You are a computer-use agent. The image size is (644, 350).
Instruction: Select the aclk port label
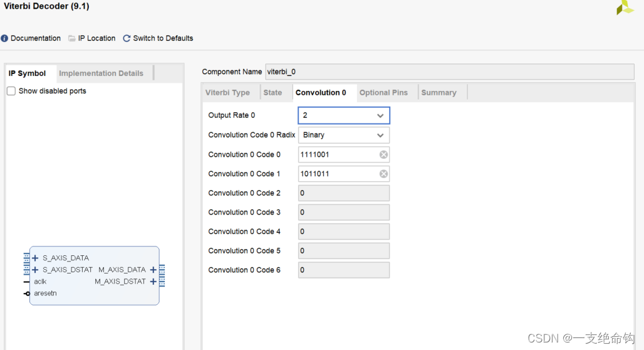pos(40,282)
